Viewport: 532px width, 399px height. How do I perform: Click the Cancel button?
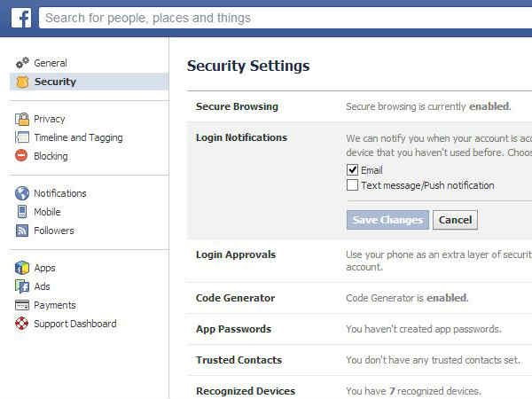pos(455,220)
